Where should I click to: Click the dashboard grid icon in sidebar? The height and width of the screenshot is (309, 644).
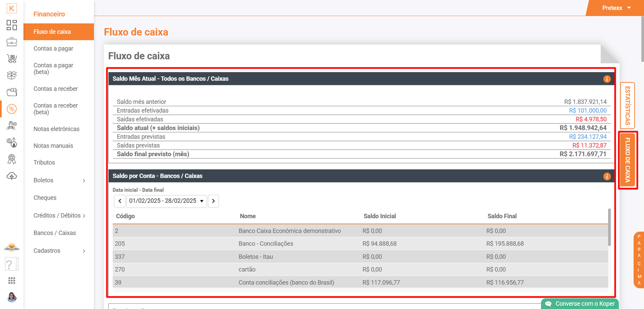coord(12,25)
